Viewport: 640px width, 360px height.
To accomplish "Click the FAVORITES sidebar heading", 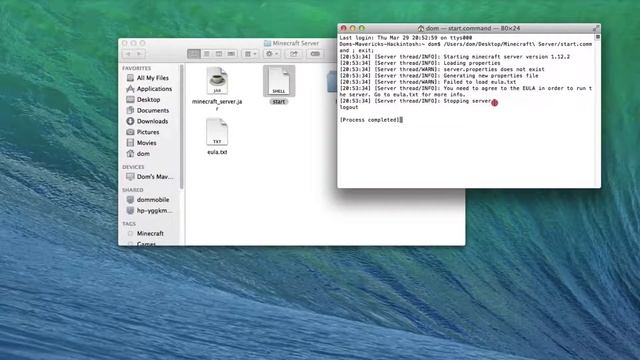I will pos(137,68).
